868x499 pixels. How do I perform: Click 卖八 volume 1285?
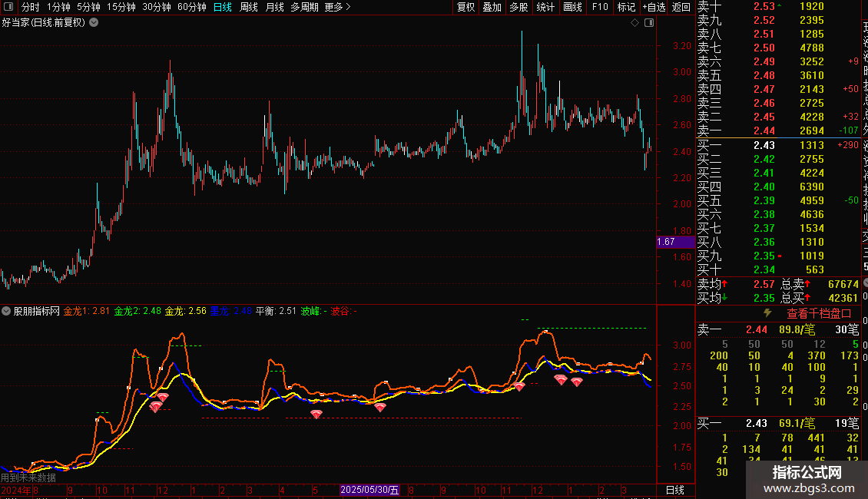tap(811, 35)
